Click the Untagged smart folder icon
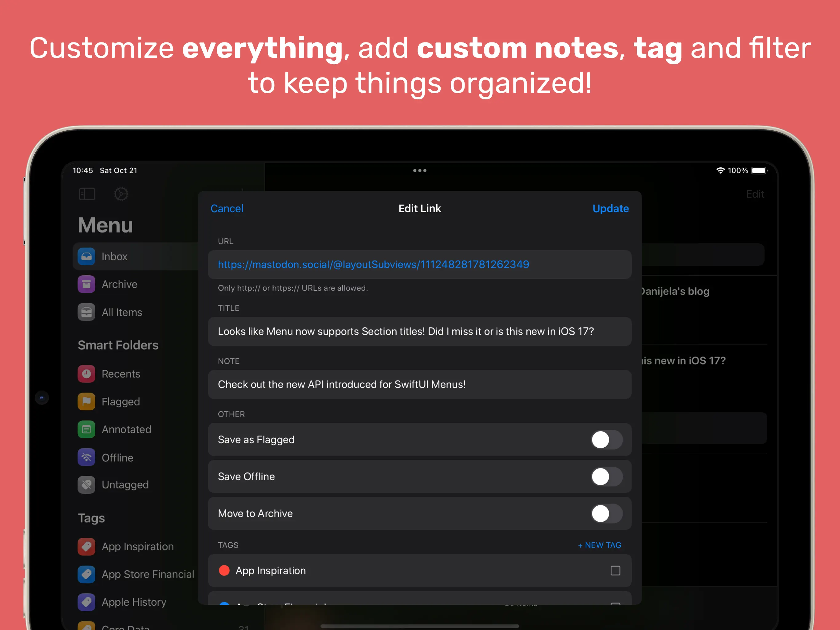 pos(86,485)
